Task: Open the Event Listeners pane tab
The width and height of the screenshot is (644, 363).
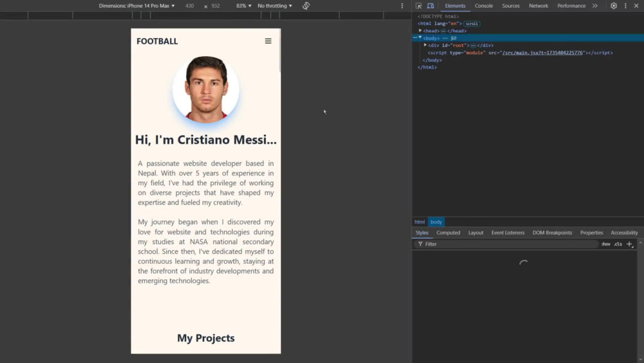Action: [x=507, y=233]
